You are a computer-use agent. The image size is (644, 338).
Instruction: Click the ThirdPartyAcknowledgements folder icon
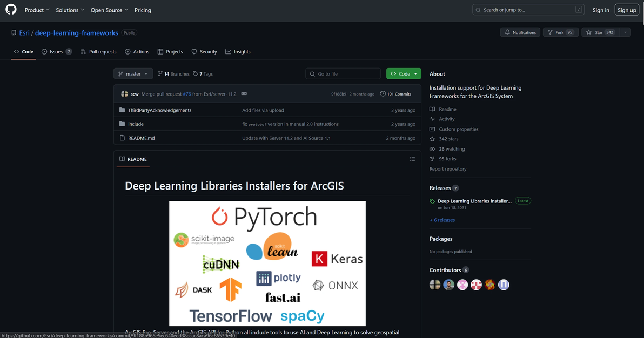122,110
